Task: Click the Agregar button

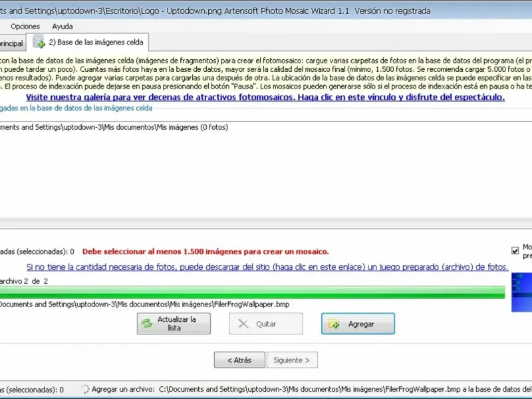Action: (358, 324)
